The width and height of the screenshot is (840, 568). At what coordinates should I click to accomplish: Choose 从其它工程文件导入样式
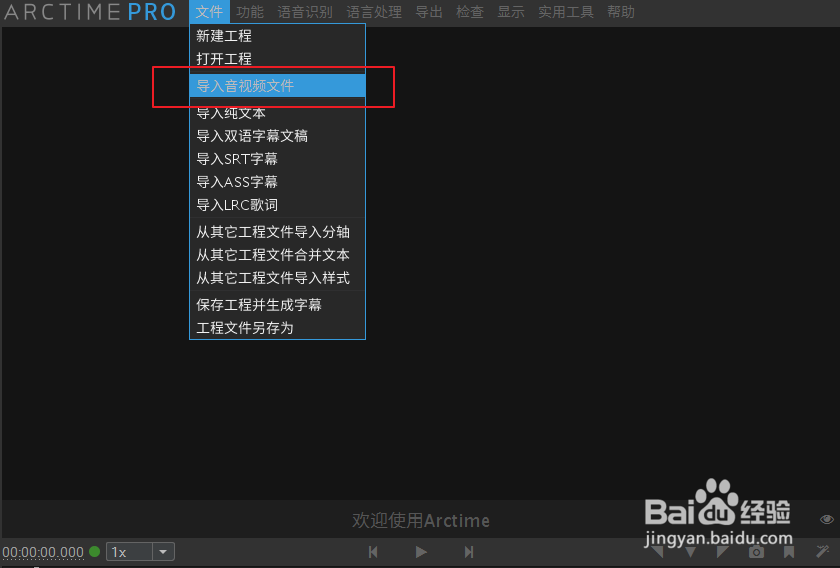tap(278, 278)
